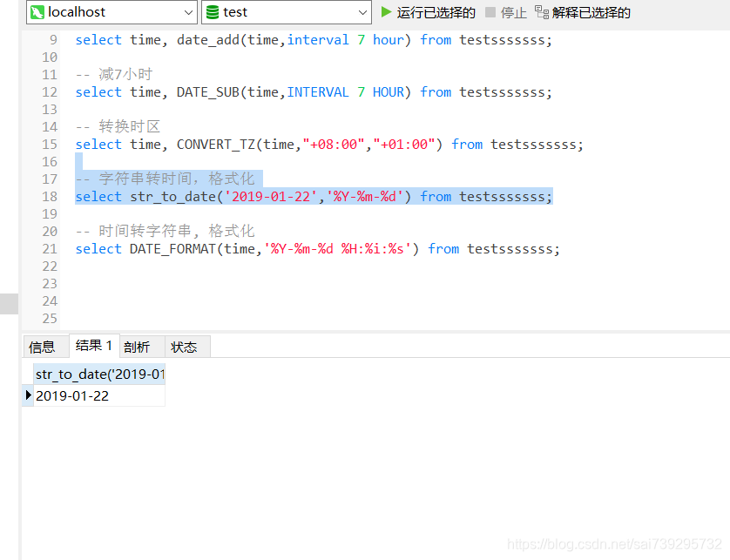Select the 结果 1 tab
Screen dimensions: 730x560
coord(93,345)
